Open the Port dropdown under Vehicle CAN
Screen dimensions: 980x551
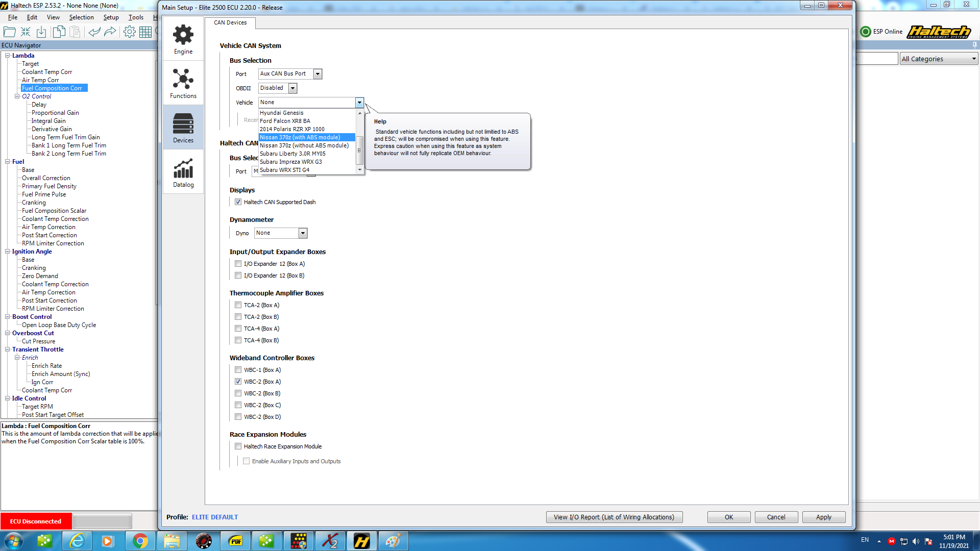(317, 74)
